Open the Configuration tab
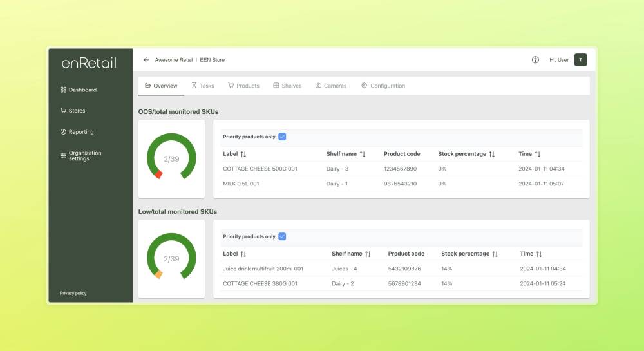Screen dimensions: 644x351 [x=383, y=86]
